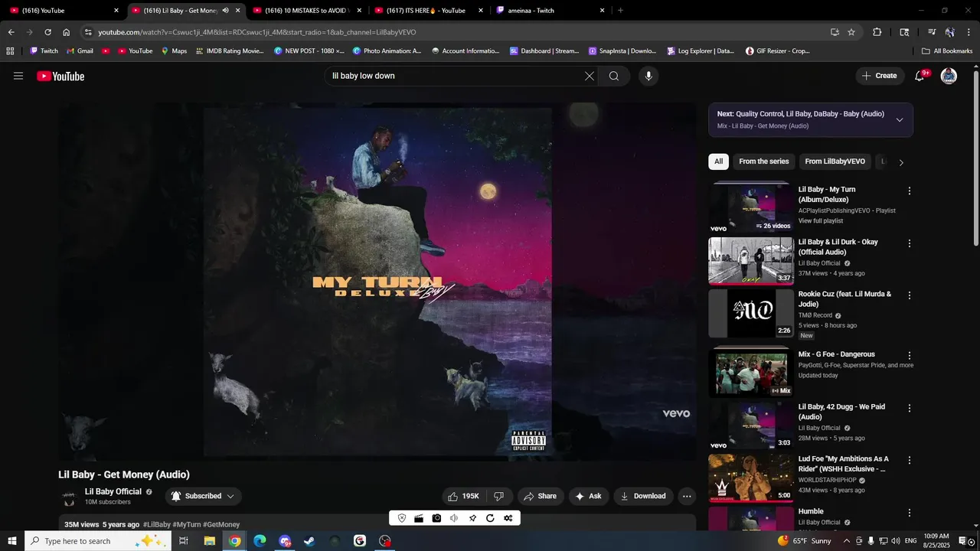Viewport: 980px width, 551px height.
Task: Open options menu for We Paid (Audio)
Action: [x=910, y=409]
